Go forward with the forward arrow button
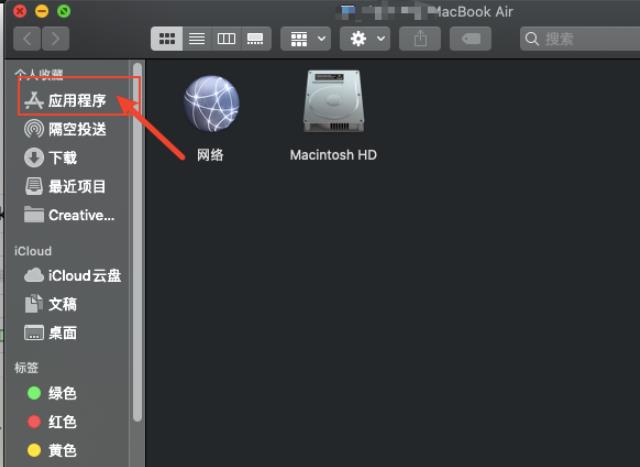This screenshot has height=467, width=640. pos(55,39)
